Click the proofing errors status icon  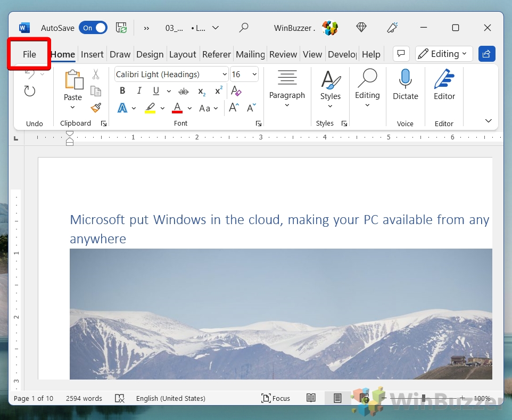[120, 399]
